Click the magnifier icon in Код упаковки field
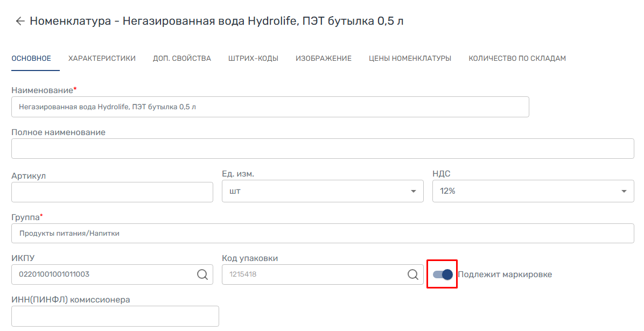This screenshot has height=331, width=644. click(412, 274)
